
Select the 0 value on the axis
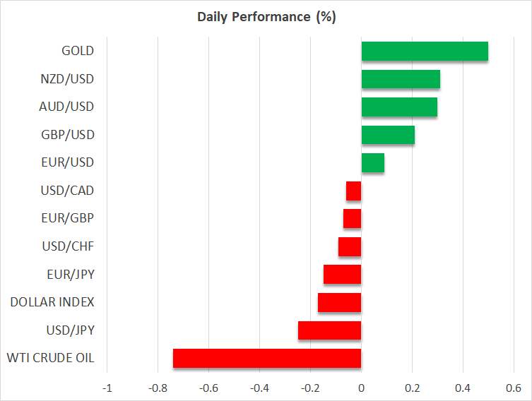coord(361,388)
